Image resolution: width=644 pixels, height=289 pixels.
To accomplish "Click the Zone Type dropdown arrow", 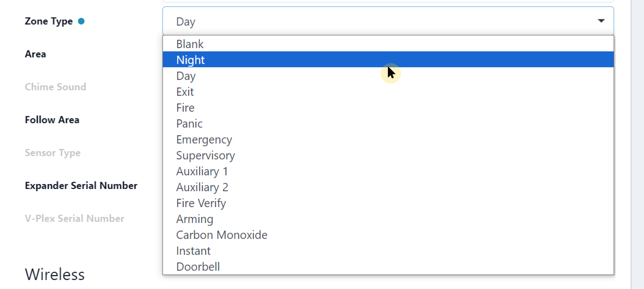I will tap(601, 21).
